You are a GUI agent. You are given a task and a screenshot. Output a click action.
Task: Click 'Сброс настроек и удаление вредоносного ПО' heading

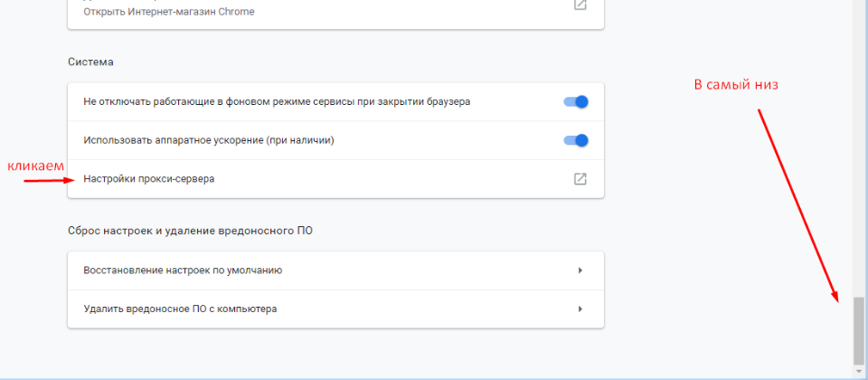(190, 231)
